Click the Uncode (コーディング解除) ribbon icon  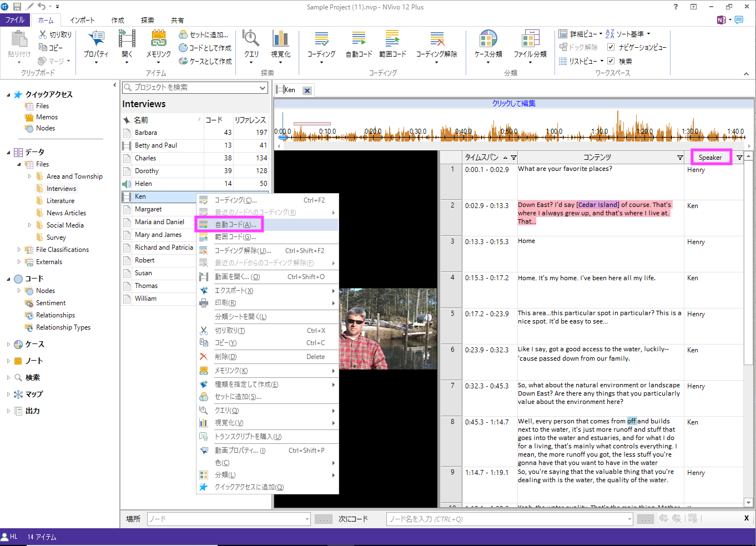437,39
